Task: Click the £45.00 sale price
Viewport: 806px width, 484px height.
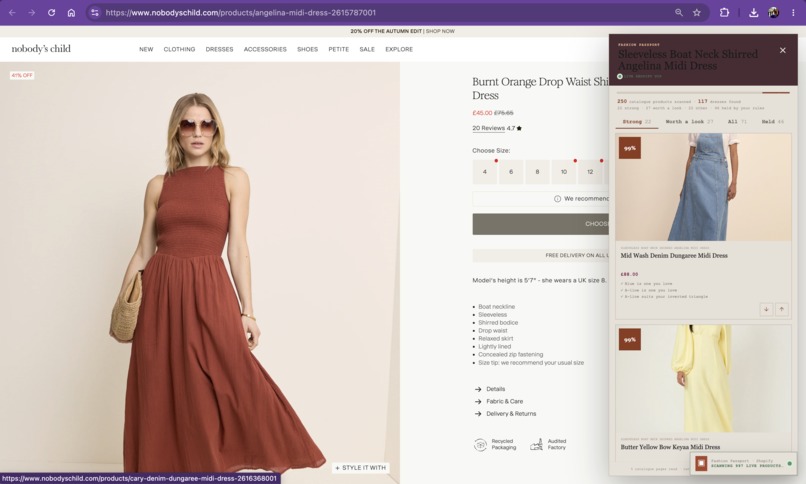Action: tap(482, 113)
